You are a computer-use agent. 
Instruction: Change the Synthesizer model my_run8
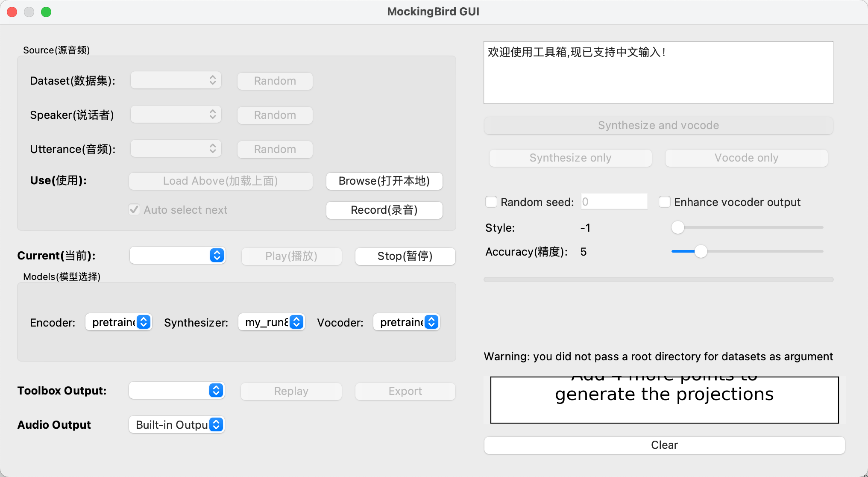tap(271, 322)
